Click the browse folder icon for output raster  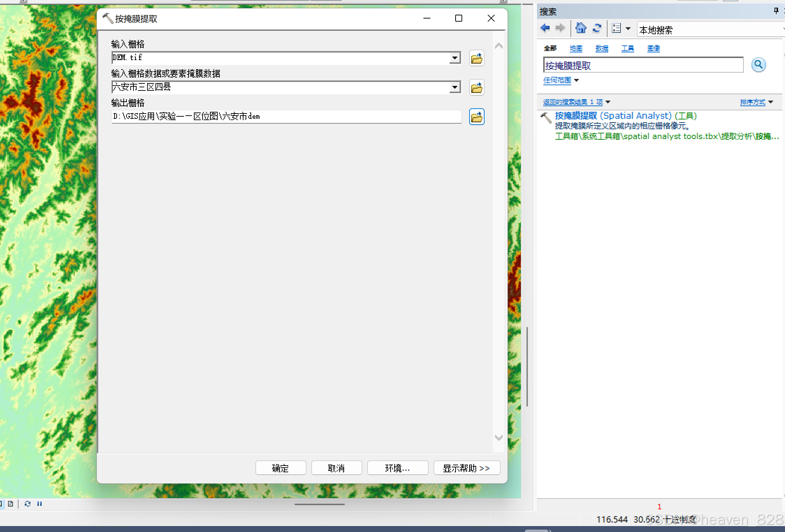pos(477,117)
